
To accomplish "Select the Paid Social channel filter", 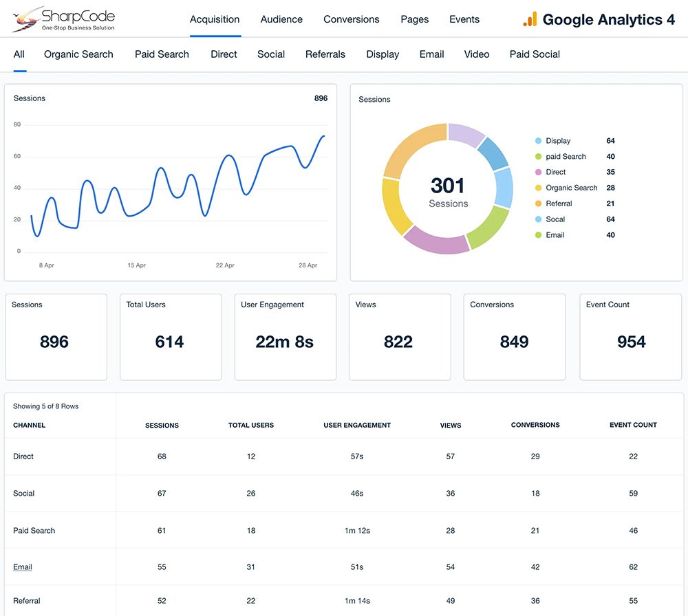I will click(x=535, y=54).
